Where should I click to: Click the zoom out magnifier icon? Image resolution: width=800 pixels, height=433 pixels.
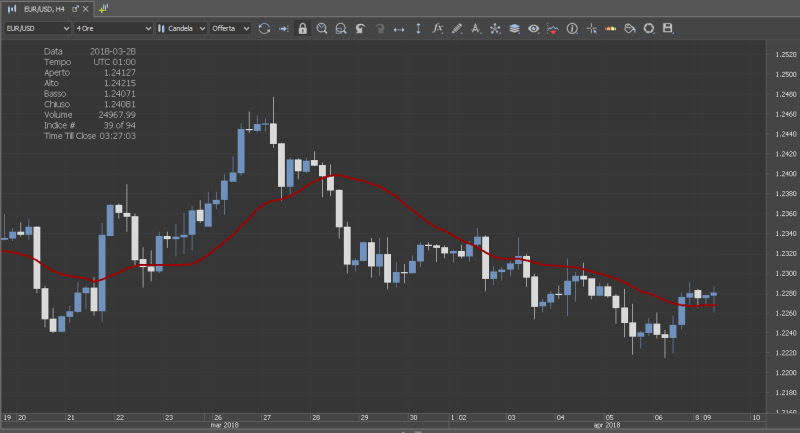341,28
